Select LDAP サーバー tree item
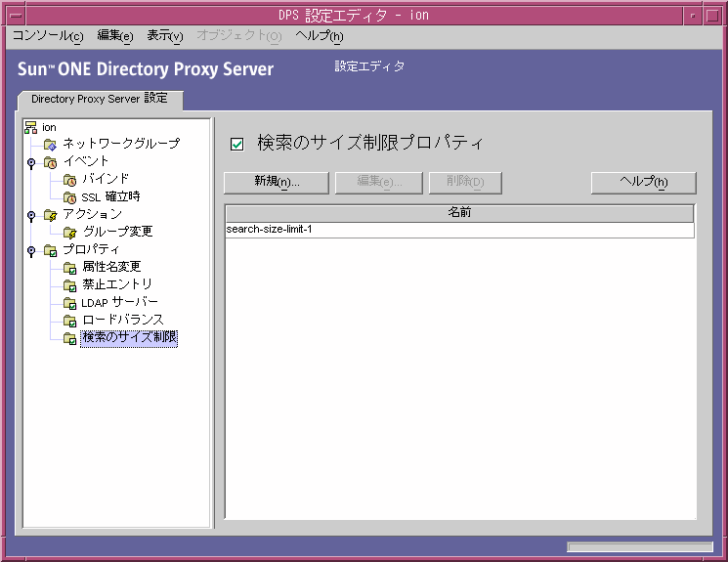This screenshot has height=562, width=728. (120, 302)
